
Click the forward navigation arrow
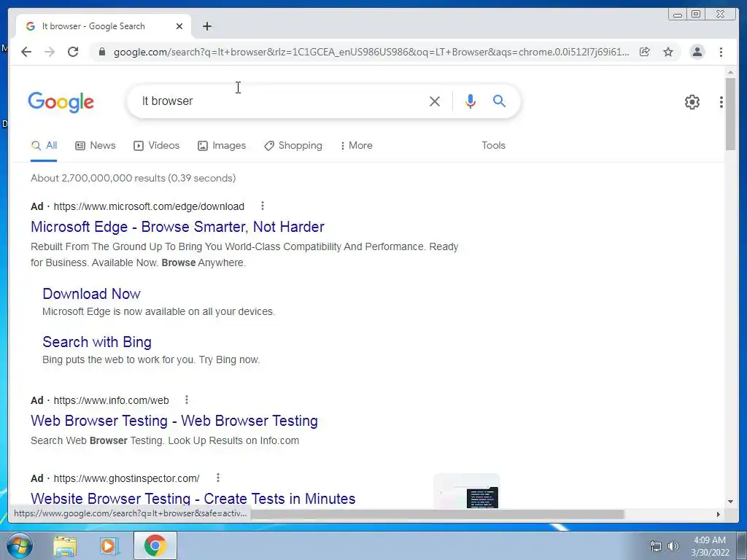[50, 52]
